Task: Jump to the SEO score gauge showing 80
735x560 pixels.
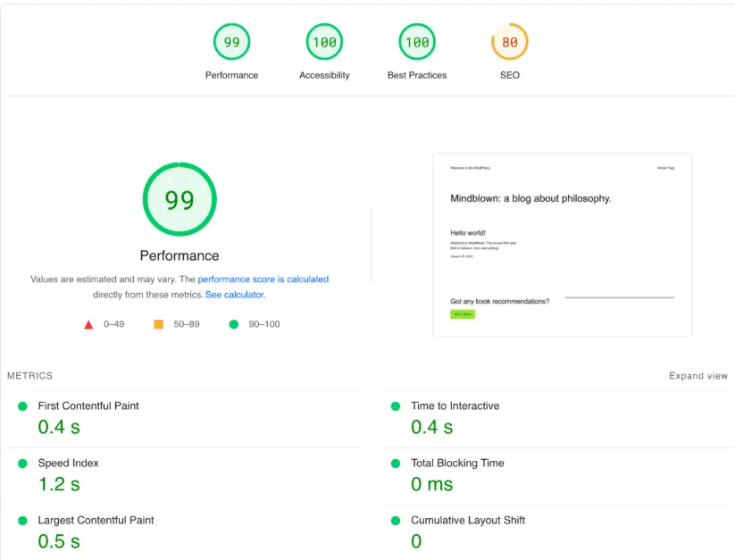Action: (x=510, y=42)
